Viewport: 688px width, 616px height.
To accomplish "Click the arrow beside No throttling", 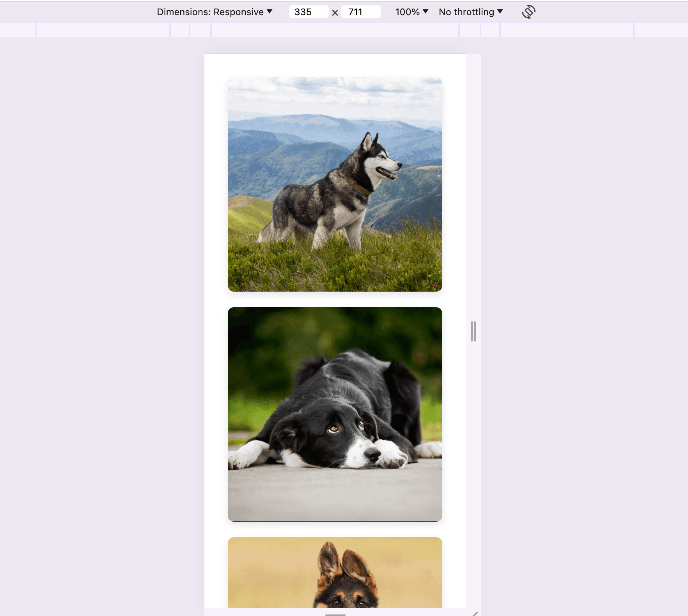I will [500, 12].
